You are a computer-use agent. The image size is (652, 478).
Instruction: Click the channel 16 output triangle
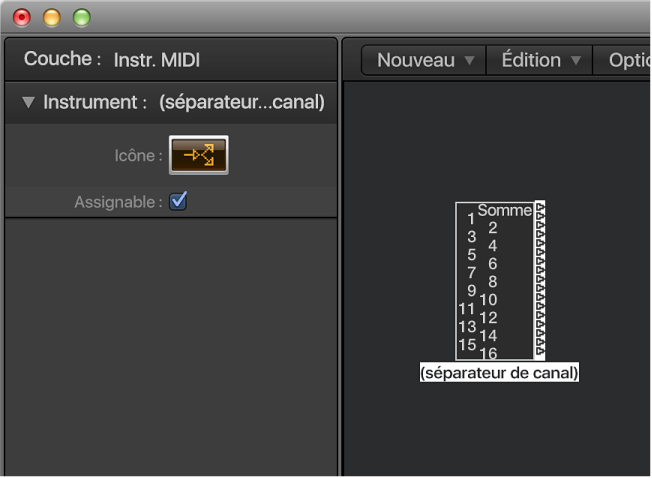(540, 352)
